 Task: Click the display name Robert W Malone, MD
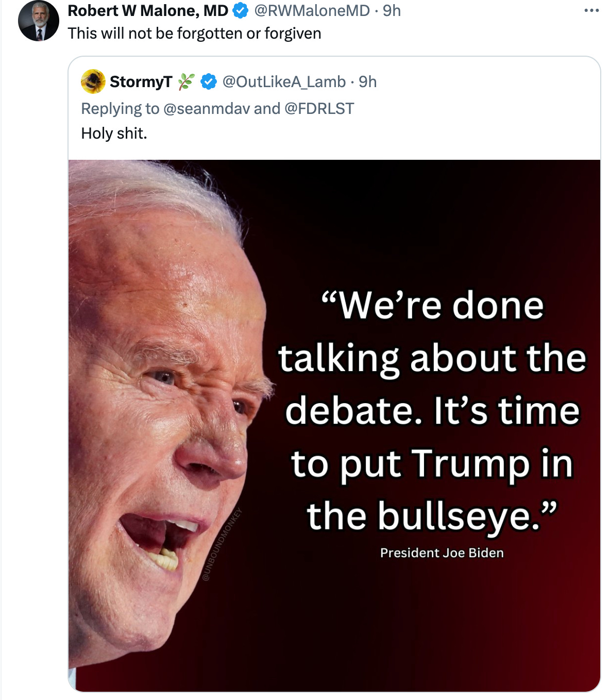[x=148, y=11]
